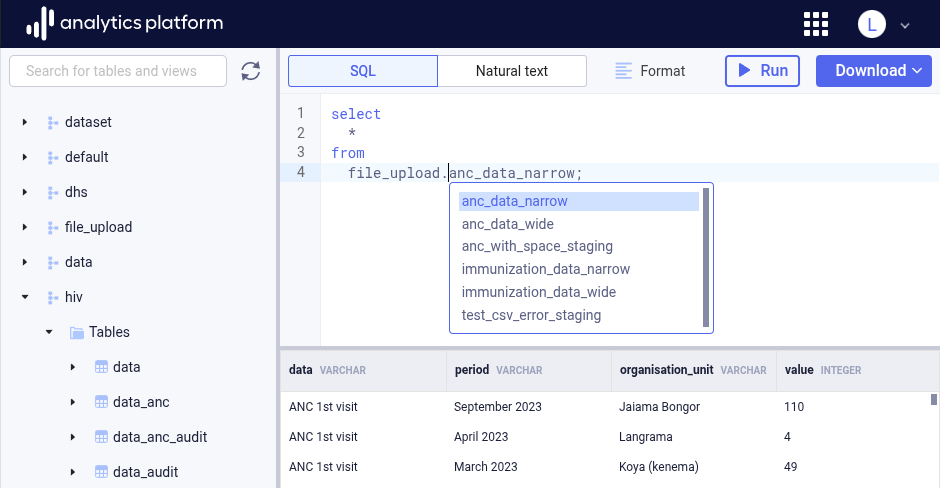This screenshot has width=940, height=488.
Task: Click the Langrama cell
Action: (x=646, y=436)
